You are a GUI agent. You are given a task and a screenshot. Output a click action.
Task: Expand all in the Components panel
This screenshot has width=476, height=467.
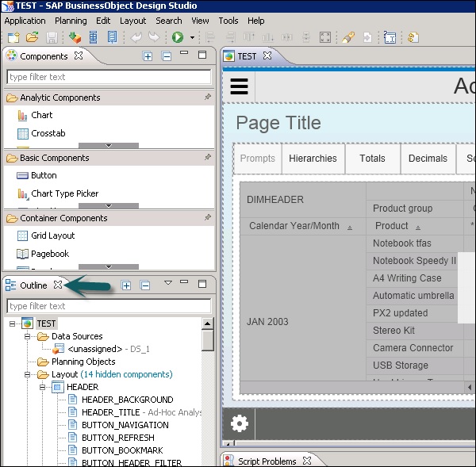pyautogui.click(x=148, y=56)
